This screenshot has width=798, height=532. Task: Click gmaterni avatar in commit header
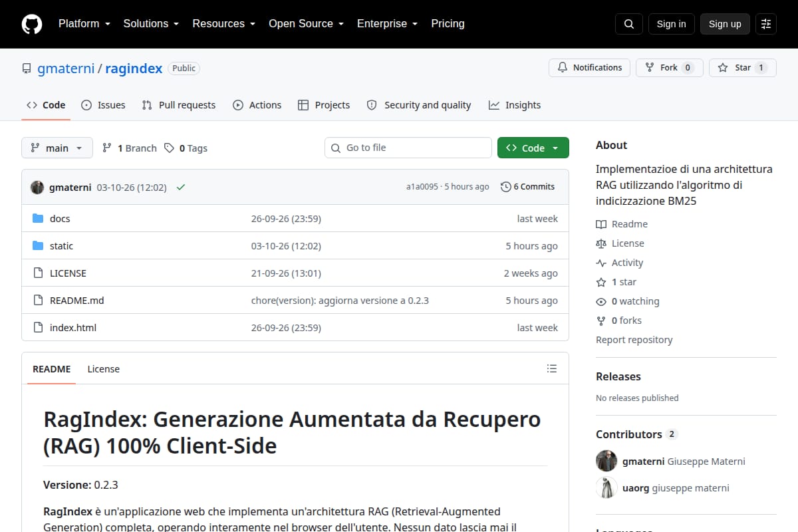37,187
